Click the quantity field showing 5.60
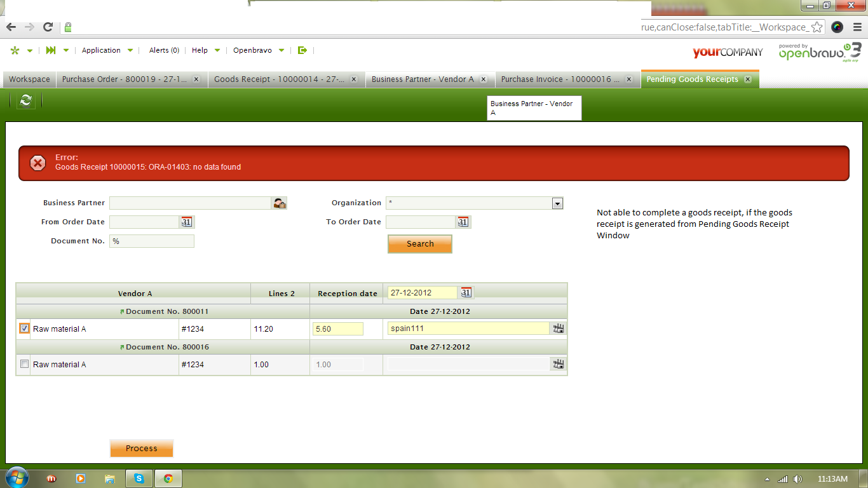Image resolution: width=868 pixels, height=488 pixels. coord(338,329)
